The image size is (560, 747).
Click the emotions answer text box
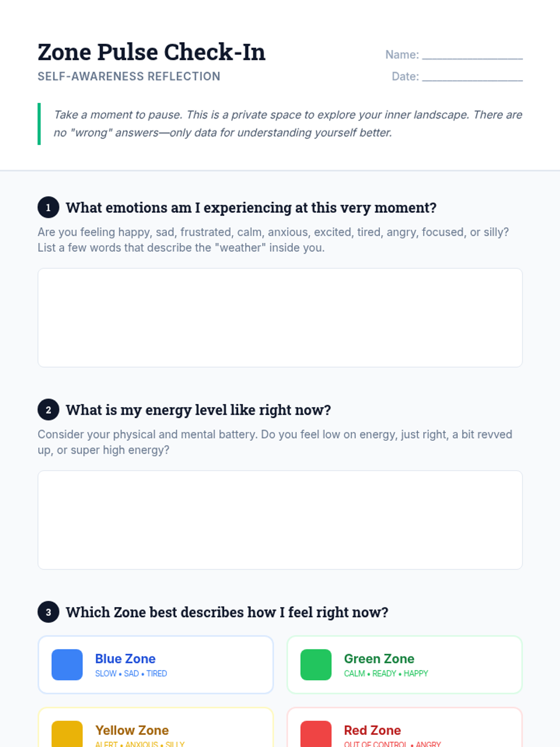[280, 317]
